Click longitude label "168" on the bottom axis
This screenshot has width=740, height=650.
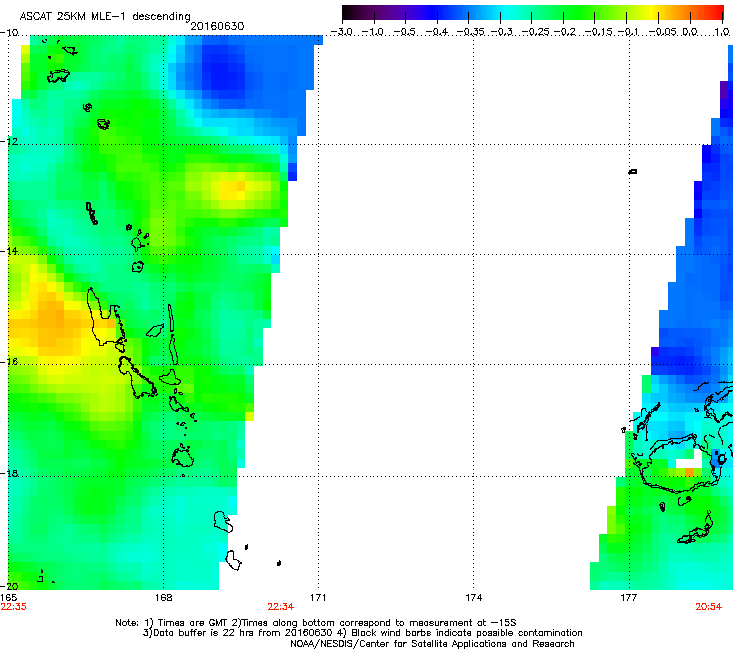(163, 598)
